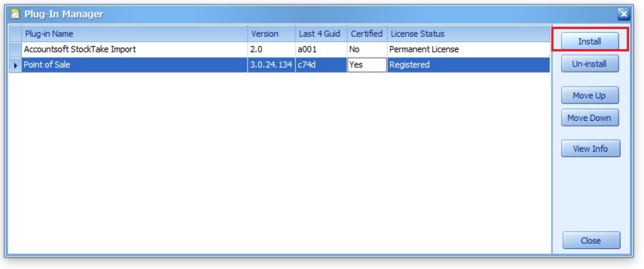Screen dimensions: 644x269
Task: Open View Info for the selected plug-in
Action: (x=590, y=149)
